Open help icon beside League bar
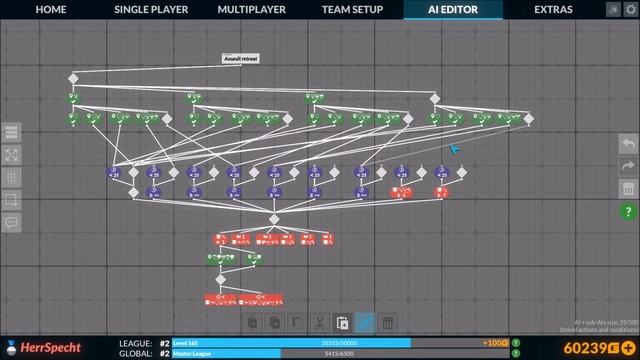Viewport: 640px width, 360px height. point(516,343)
